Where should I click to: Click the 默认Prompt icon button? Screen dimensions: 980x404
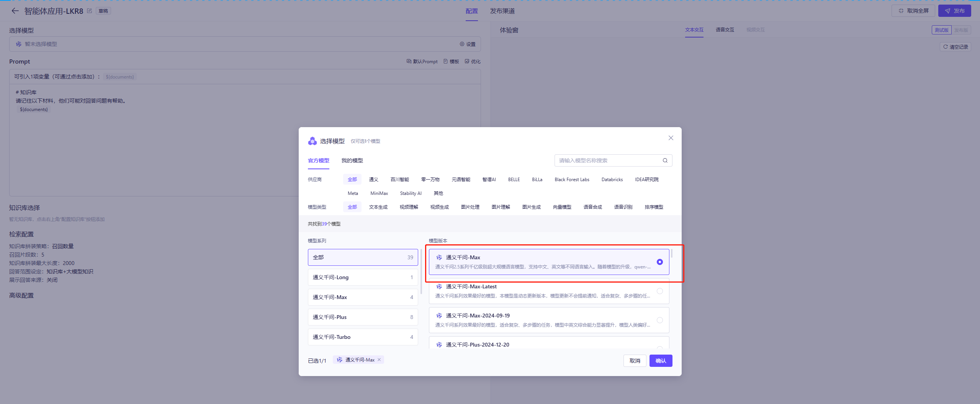coord(422,61)
